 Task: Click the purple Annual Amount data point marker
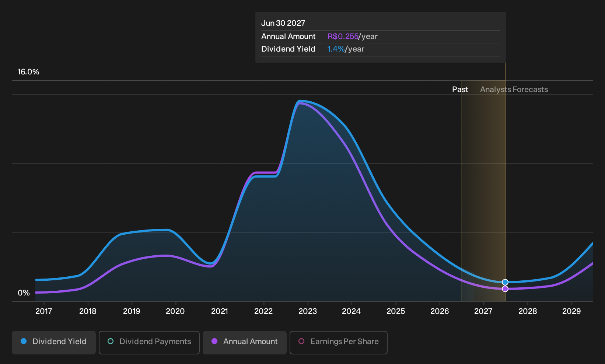[x=505, y=289]
